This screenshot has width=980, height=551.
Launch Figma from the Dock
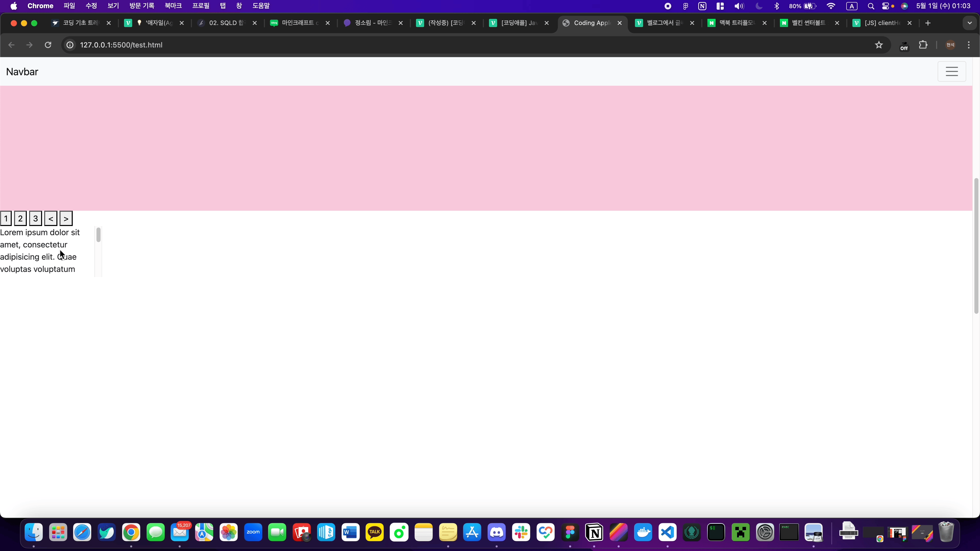570,532
